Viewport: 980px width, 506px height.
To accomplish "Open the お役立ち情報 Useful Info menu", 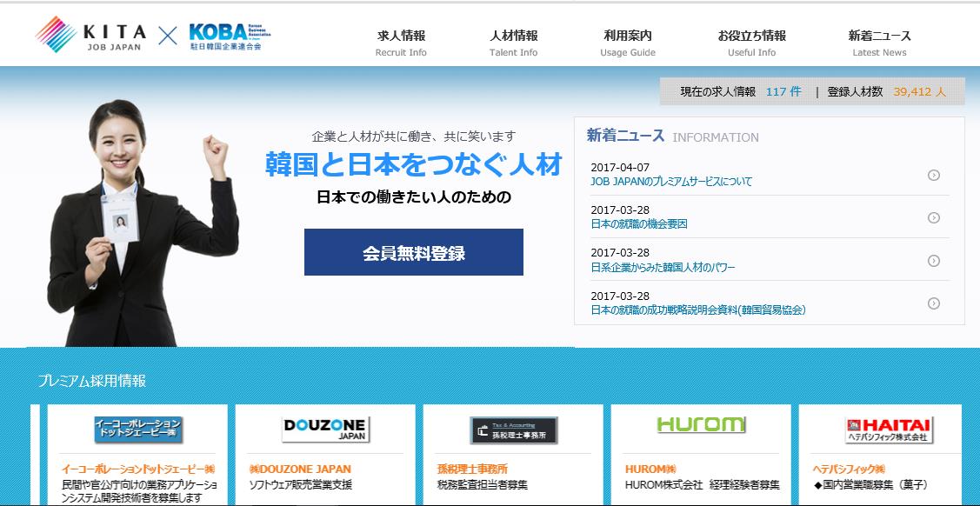I will [x=751, y=43].
